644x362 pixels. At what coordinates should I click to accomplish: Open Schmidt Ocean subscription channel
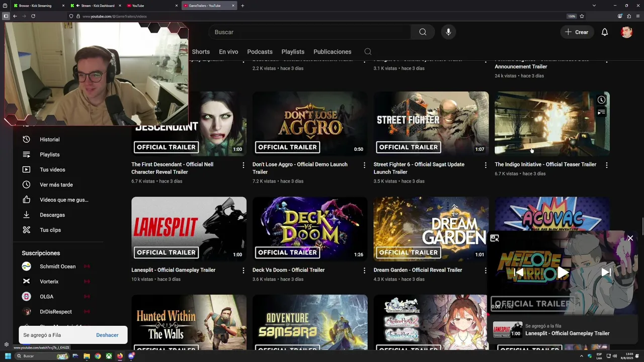(57, 266)
